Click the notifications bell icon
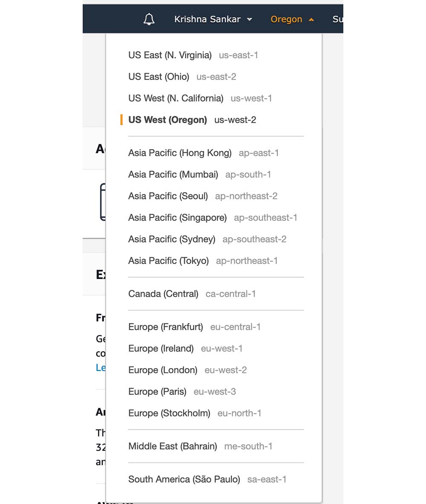426x504 pixels. click(149, 19)
